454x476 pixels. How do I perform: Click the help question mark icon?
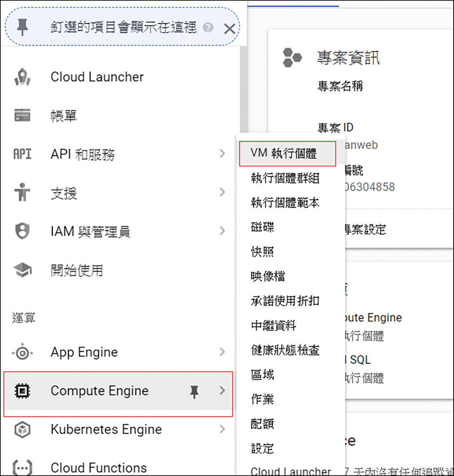click(x=208, y=28)
